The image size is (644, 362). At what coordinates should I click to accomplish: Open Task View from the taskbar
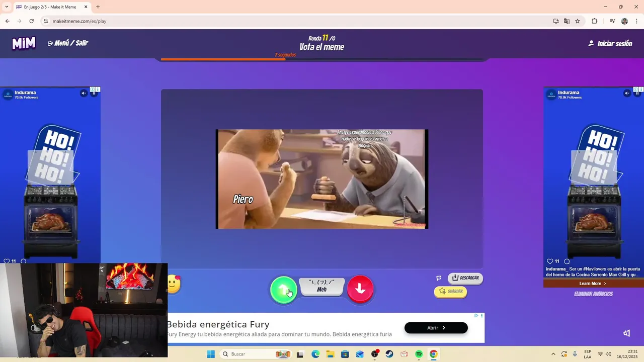coord(300,354)
